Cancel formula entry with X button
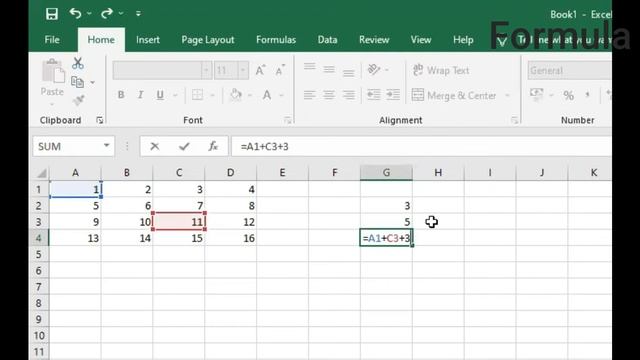The width and height of the screenshot is (640, 360). 155,146
